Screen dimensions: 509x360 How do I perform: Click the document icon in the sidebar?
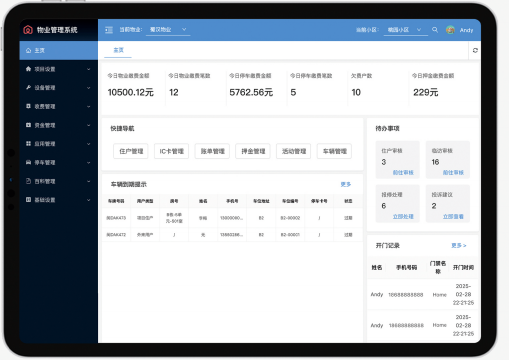click(28, 181)
